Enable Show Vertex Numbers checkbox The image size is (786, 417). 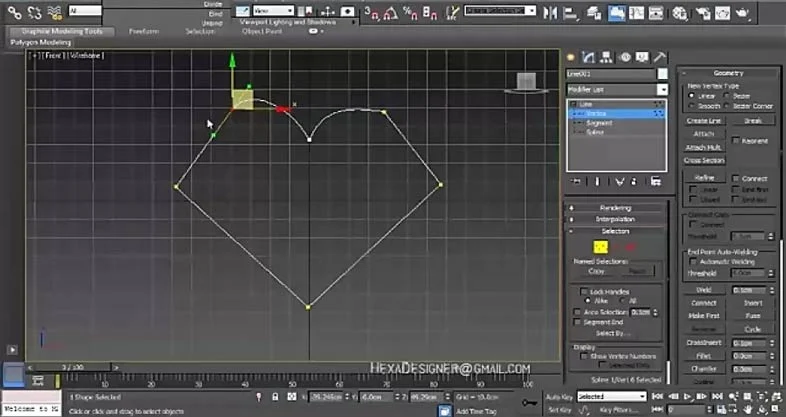(x=583, y=356)
